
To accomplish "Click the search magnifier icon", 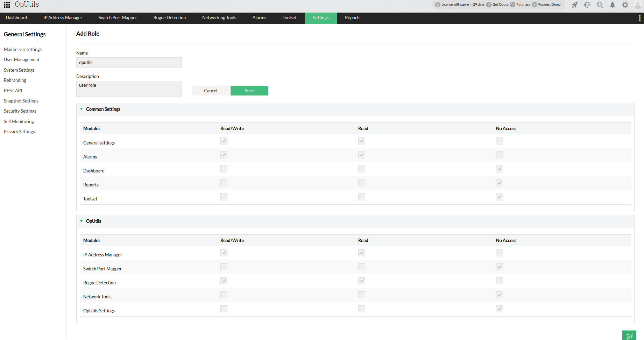I will click(600, 5).
